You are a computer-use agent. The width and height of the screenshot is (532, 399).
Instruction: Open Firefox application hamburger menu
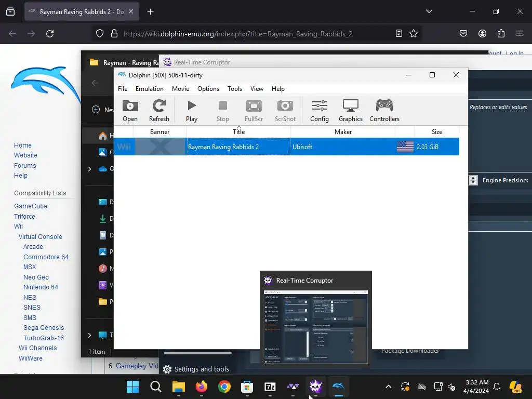[520, 33]
